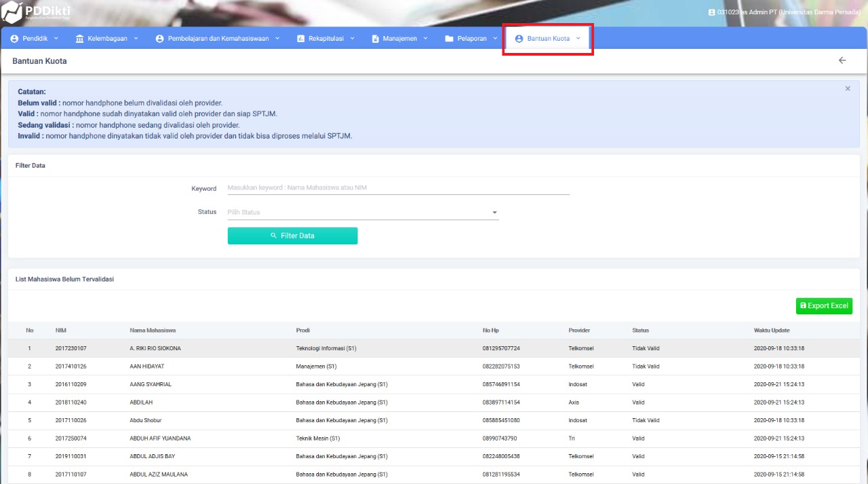Click the Tri provider cell

point(572,439)
